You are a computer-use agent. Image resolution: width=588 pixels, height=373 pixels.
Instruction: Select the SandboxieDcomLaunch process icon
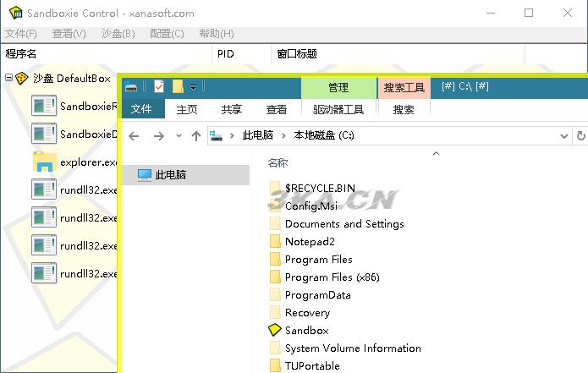click(44, 134)
